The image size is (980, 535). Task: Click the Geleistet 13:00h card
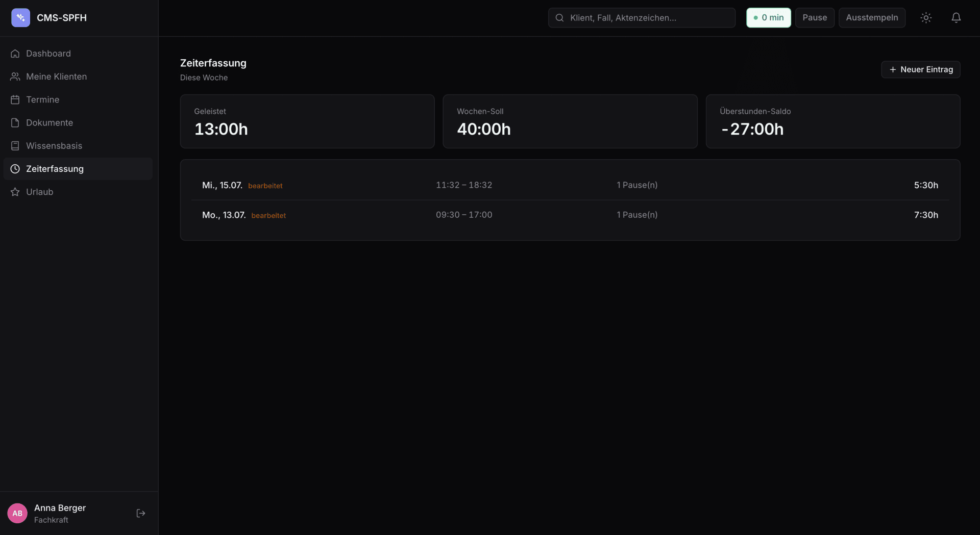(x=307, y=121)
